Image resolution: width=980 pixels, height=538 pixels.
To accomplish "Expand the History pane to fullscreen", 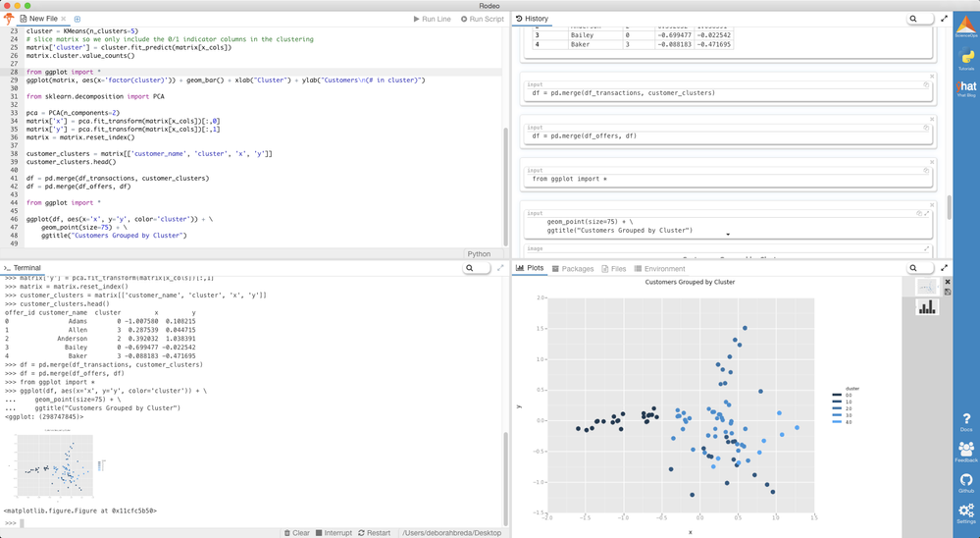I will point(944,19).
